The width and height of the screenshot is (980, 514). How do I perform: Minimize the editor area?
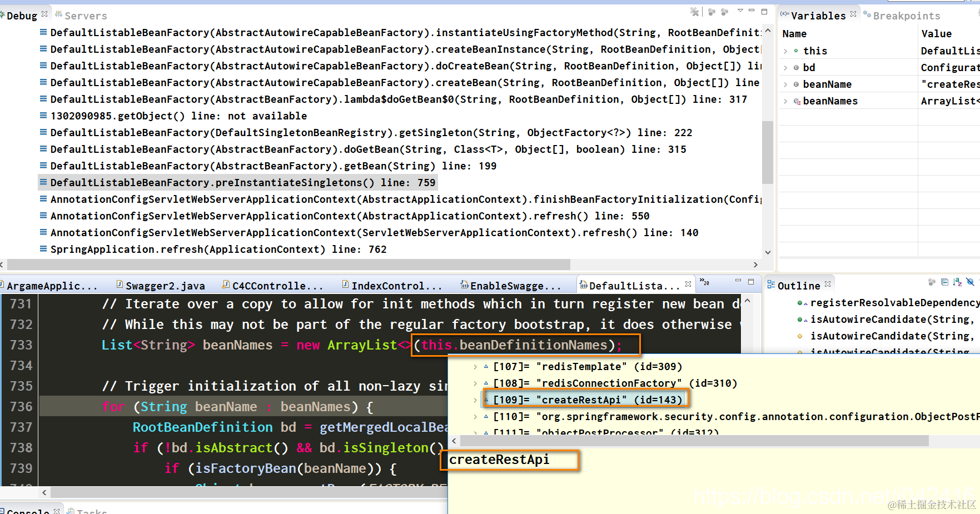click(738, 281)
